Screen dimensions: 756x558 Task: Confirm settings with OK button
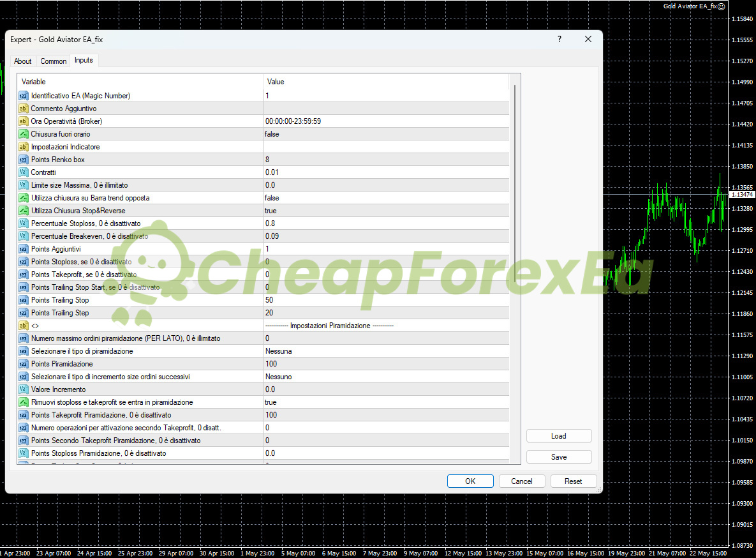[x=470, y=481]
